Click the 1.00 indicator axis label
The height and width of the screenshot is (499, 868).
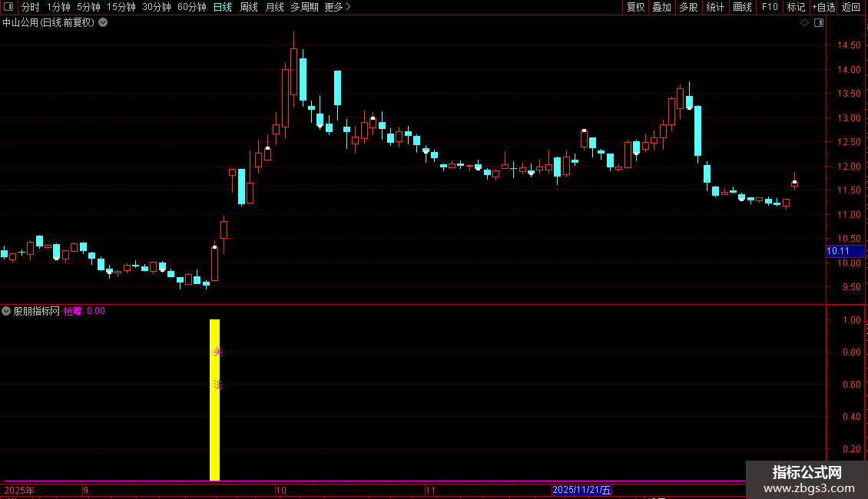(851, 320)
